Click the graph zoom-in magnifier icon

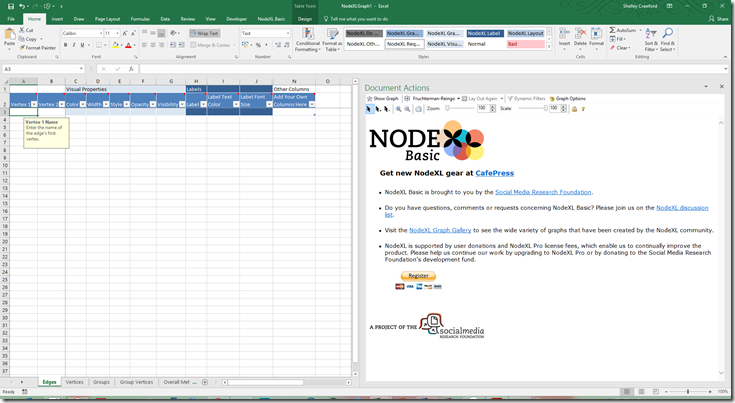point(398,109)
